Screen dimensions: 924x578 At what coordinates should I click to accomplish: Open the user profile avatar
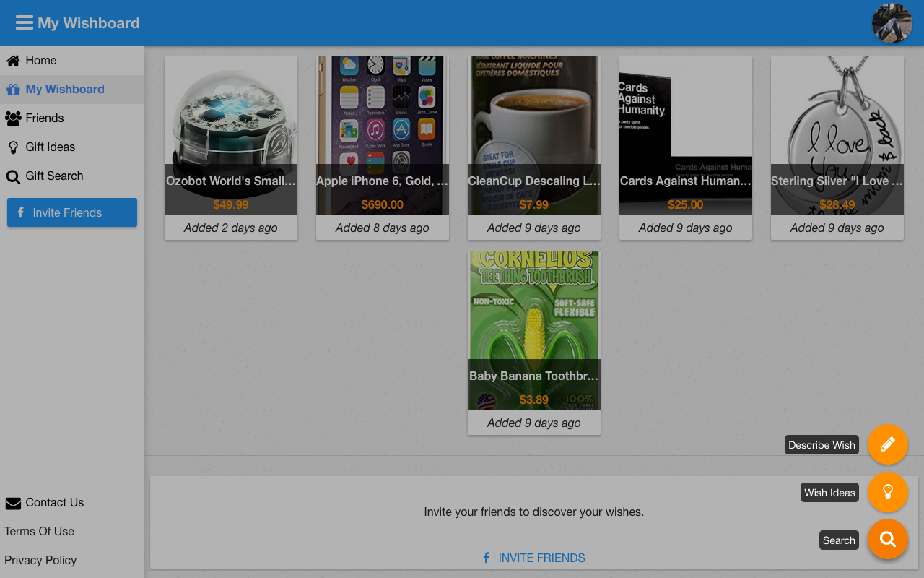[892, 23]
